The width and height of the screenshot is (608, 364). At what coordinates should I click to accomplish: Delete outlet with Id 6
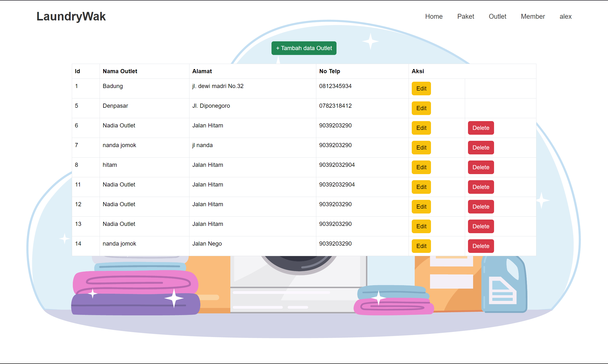click(x=481, y=128)
